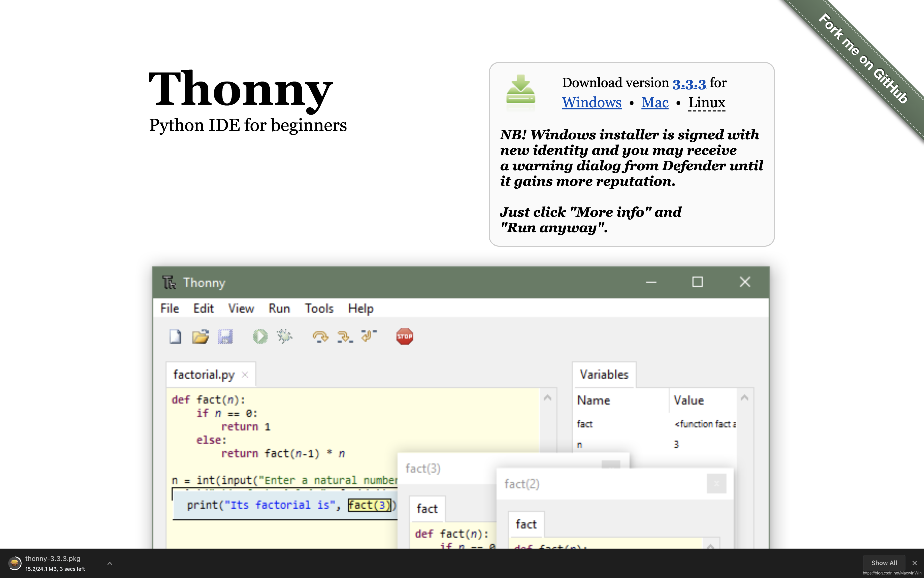Click the editor scrollbar up arrow
This screenshot has width=924, height=578.
(548, 398)
